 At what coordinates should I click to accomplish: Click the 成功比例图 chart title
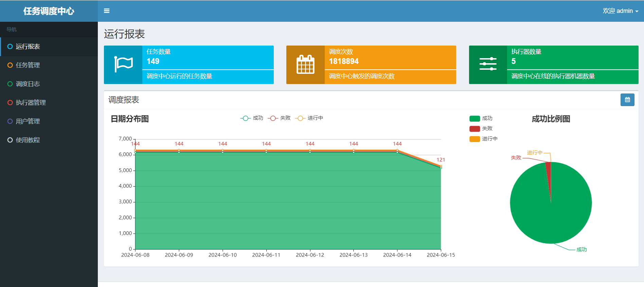[x=551, y=119]
